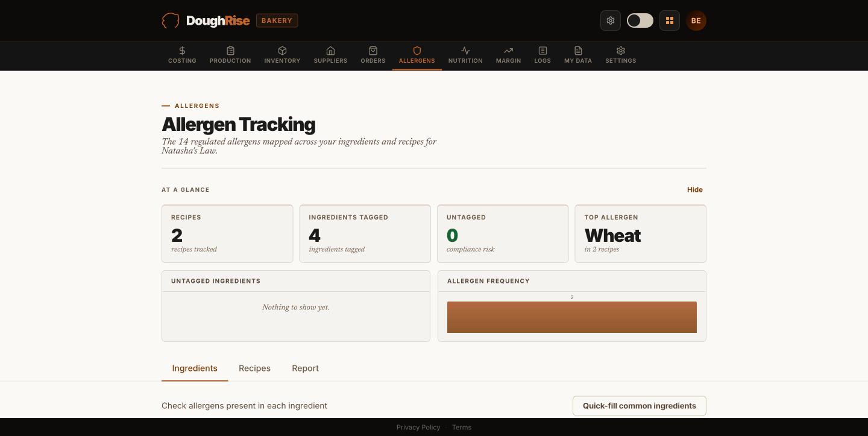Open the Nutrition pulse icon
The height and width of the screenshot is (436, 868).
coord(465,51)
